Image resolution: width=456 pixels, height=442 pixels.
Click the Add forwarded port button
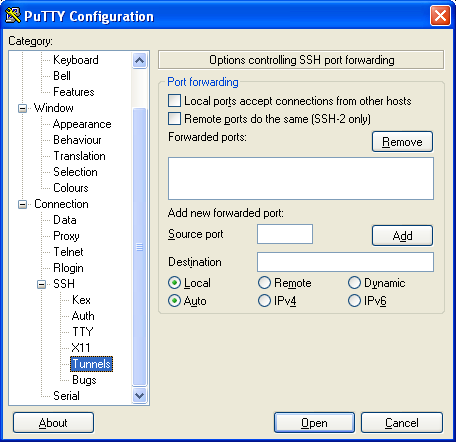pos(402,236)
